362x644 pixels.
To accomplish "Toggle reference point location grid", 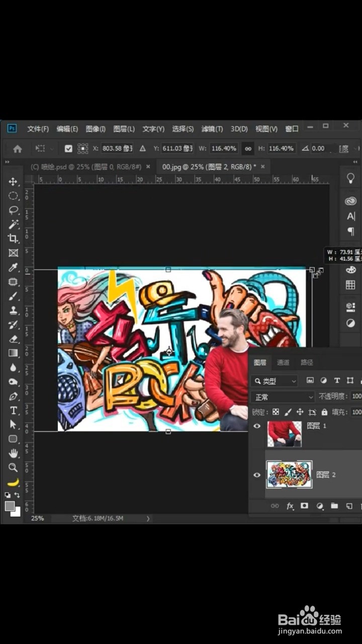I will 83,148.
